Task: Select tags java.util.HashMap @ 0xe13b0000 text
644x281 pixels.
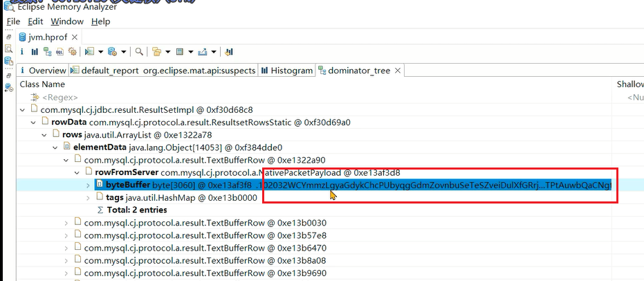Action: click(181, 198)
